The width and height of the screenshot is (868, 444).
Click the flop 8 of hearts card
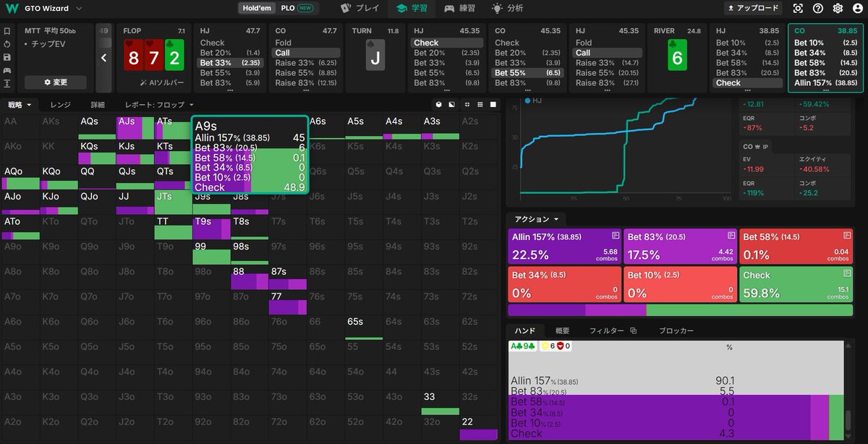pos(133,56)
